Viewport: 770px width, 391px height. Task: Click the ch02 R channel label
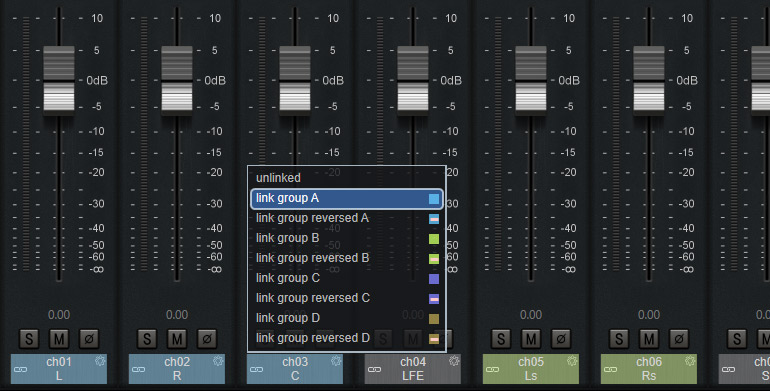[177, 369]
